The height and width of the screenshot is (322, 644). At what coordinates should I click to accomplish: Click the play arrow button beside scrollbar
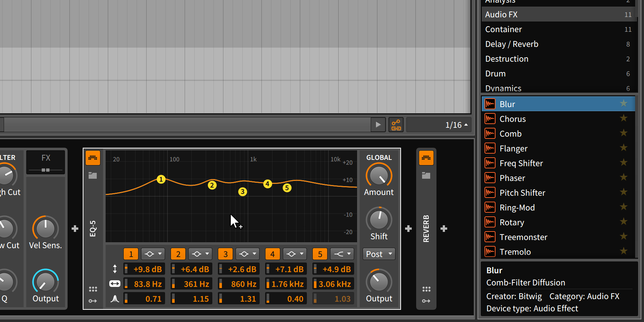click(378, 125)
